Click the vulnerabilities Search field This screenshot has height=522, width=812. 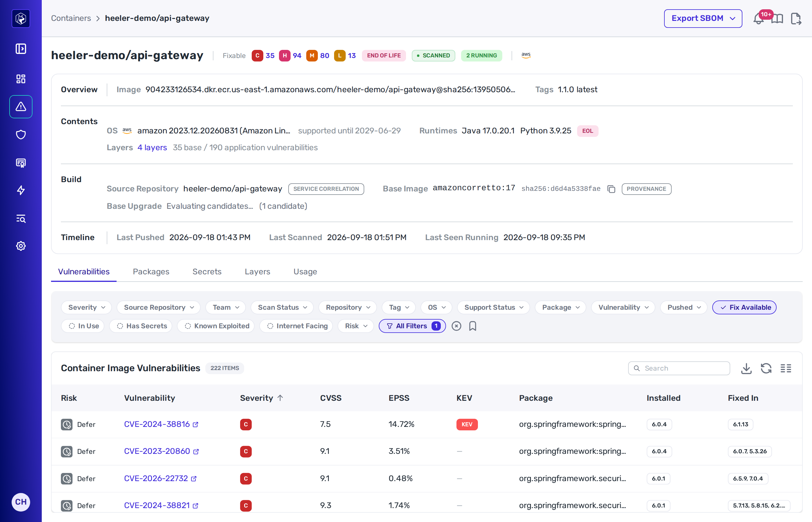679,369
